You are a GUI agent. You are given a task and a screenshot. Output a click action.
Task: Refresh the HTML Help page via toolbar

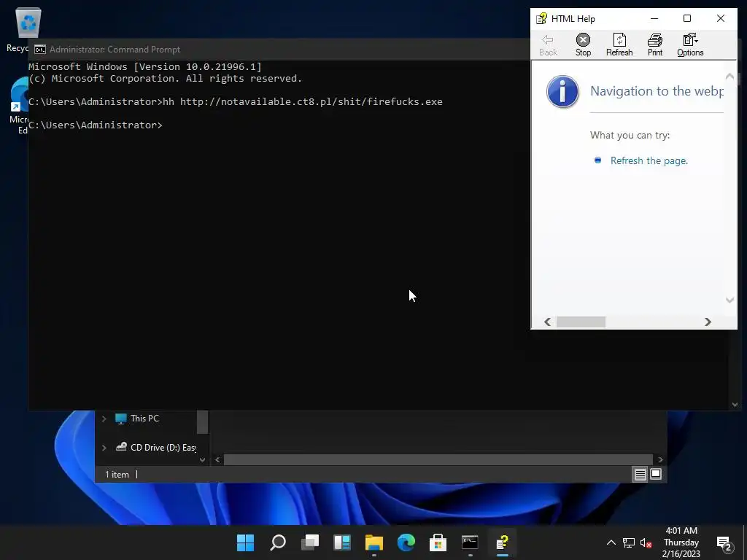(619, 45)
